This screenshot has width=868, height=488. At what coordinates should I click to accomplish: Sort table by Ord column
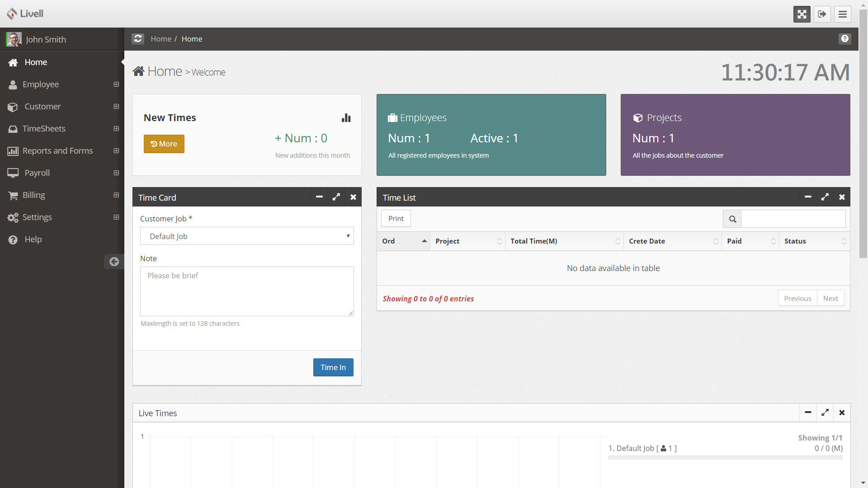(x=403, y=241)
